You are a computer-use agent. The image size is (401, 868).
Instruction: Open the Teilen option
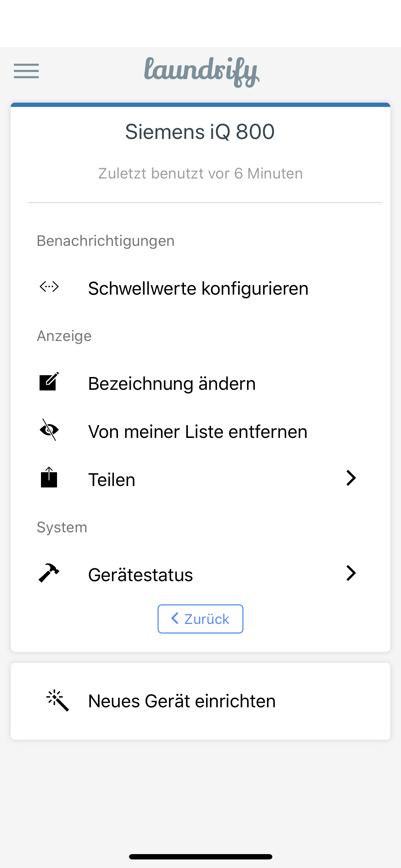(x=200, y=479)
